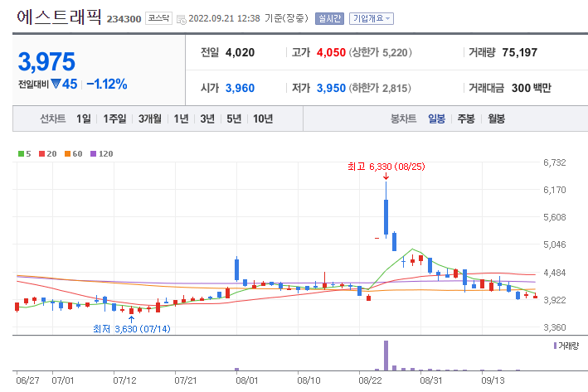Click the upper limit price 5,220
This screenshot has height=392, width=588.
coord(395,52)
